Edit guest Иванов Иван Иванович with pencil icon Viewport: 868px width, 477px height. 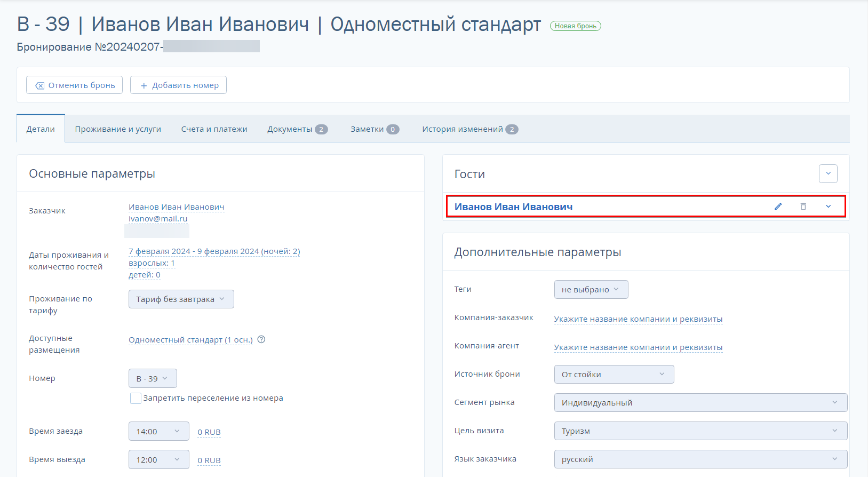(778, 206)
